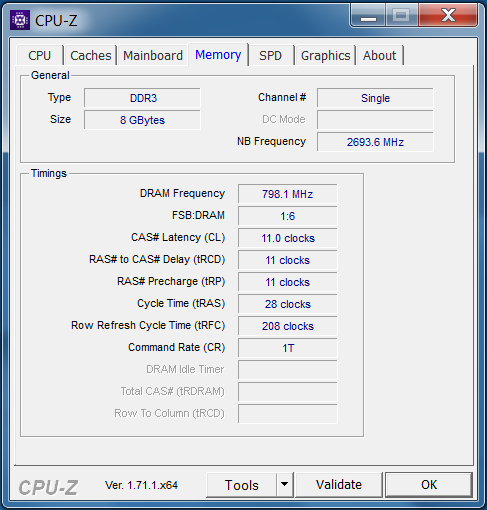Click the Tools button

click(242, 485)
